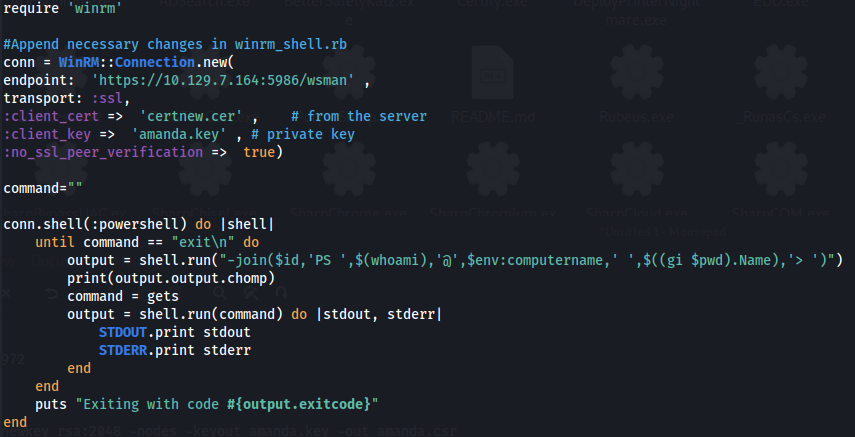Click the command="" assignment line

pyautogui.click(x=43, y=188)
